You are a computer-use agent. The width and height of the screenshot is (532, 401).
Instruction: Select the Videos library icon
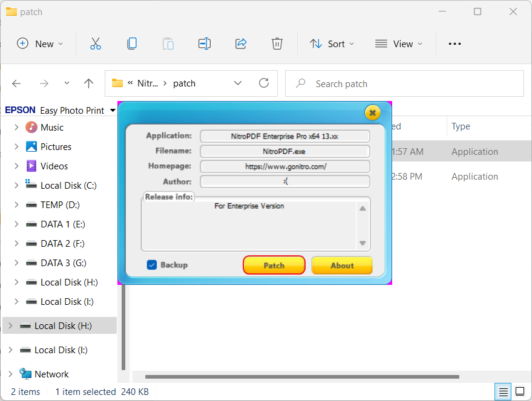31,166
